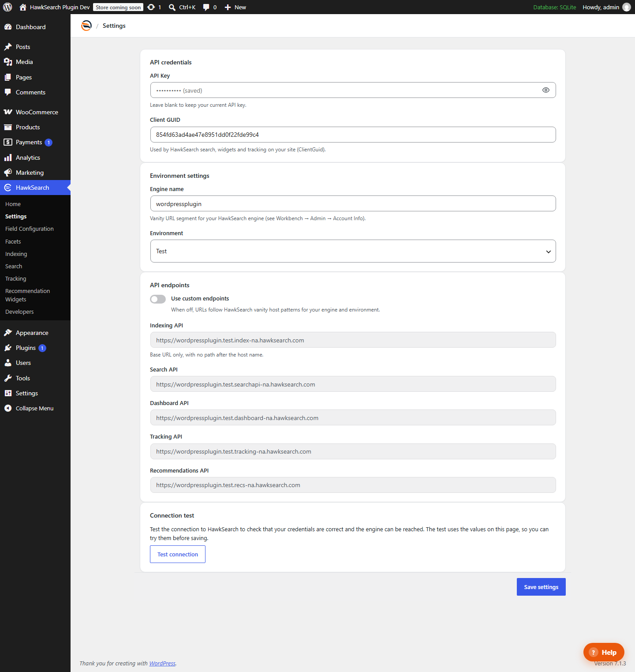Image resolution: width=635 pixels, height=672 pixels.
Task: Click the Save settings button
Action: [x=541, y=587]
